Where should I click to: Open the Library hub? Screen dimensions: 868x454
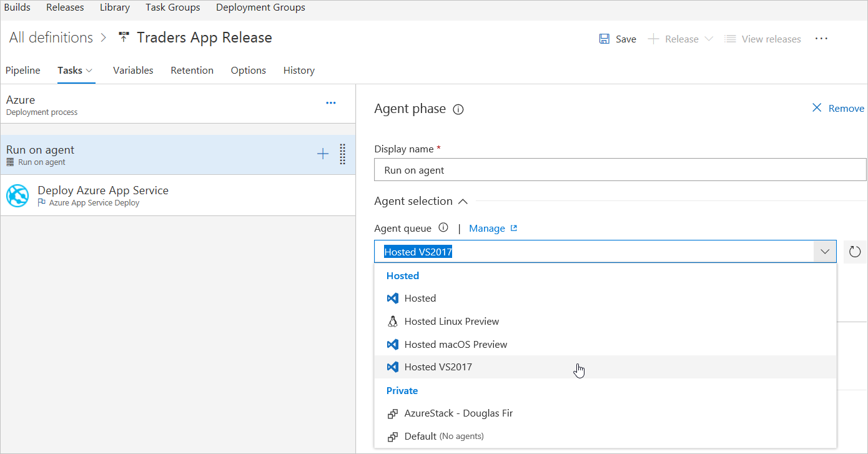click(115, 7)
